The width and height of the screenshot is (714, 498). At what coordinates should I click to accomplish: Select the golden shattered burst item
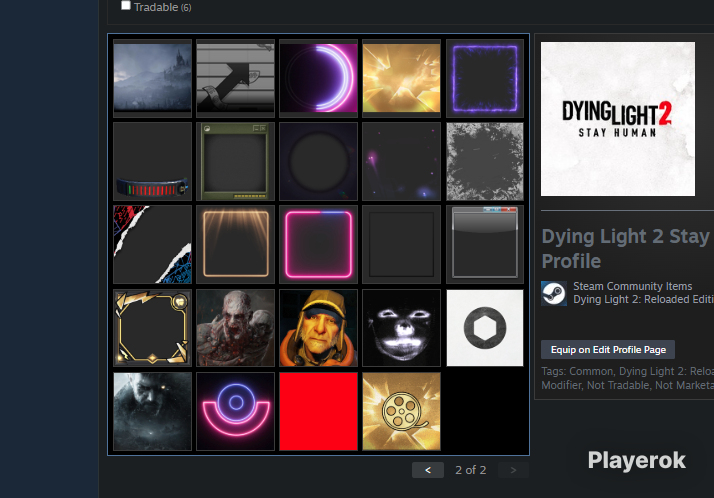point(402,78)
